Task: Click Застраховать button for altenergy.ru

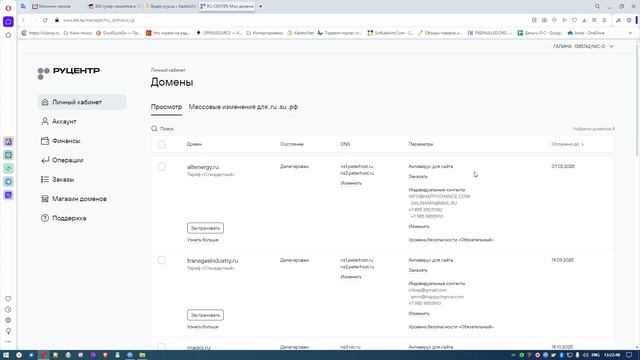Action: point(205,228)
